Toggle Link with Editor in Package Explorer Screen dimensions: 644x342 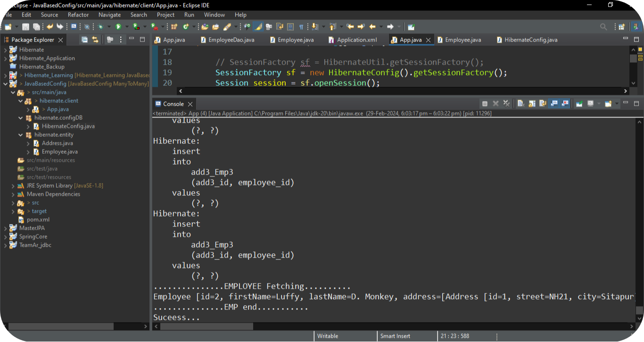(x=95, y=40)
